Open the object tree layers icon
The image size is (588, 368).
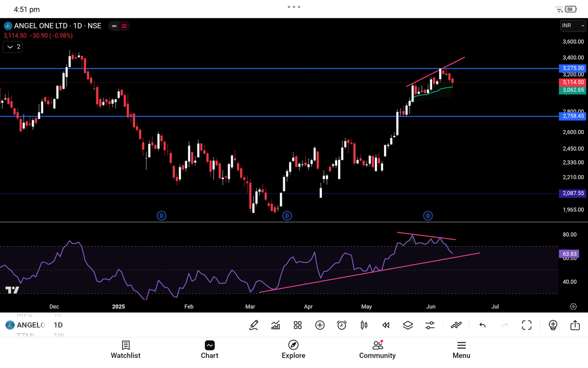tap(408, 325)
